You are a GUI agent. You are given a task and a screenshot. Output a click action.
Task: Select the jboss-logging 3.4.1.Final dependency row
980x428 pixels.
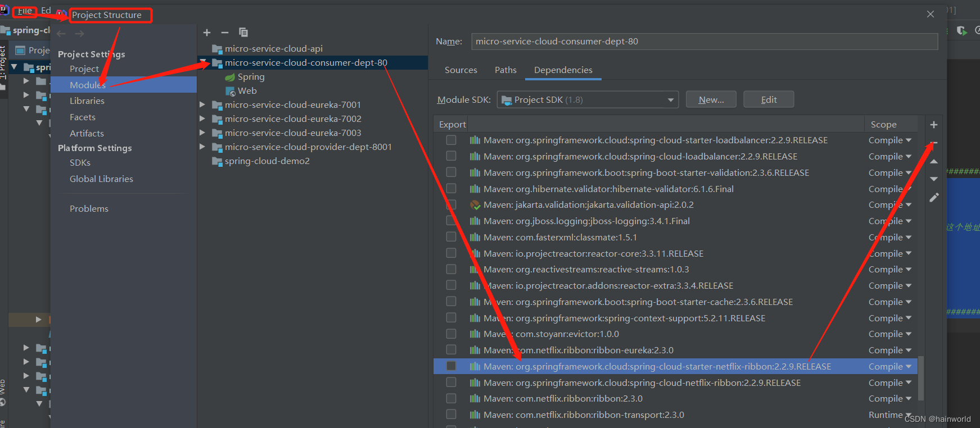coord(675,221)
